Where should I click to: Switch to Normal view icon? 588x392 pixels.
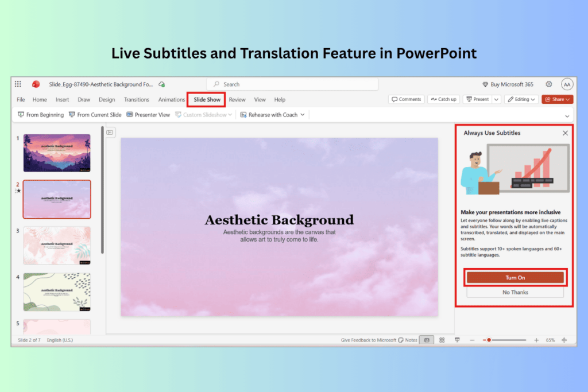[x=427, y=340]
